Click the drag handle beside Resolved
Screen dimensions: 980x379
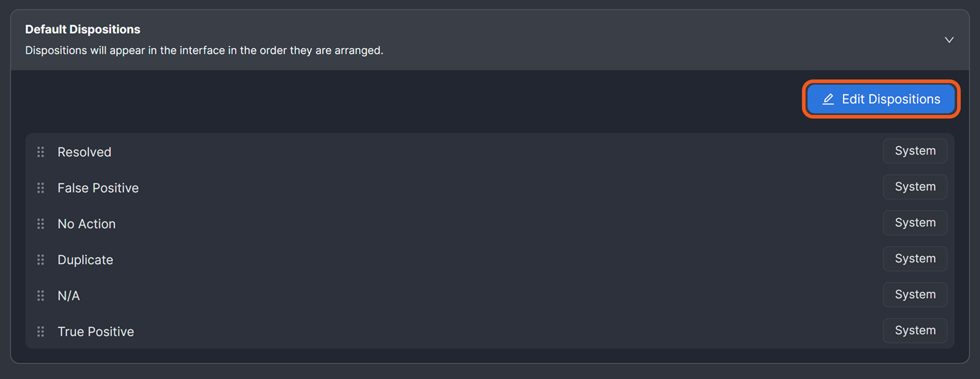coord(41,152)
